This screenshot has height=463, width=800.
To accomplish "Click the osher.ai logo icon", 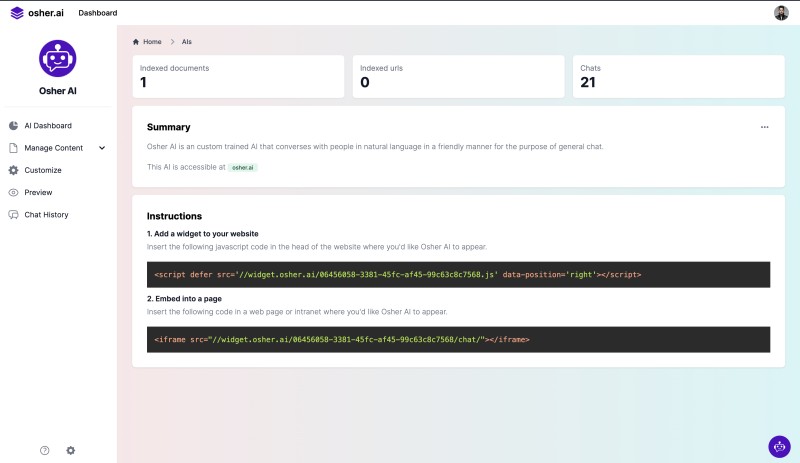I will [x=17, y=13].
